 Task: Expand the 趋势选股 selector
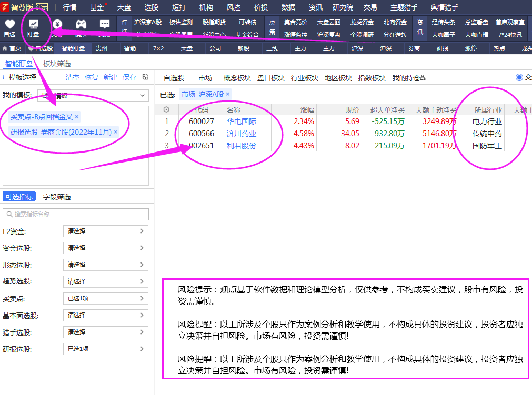click(106, 282)
